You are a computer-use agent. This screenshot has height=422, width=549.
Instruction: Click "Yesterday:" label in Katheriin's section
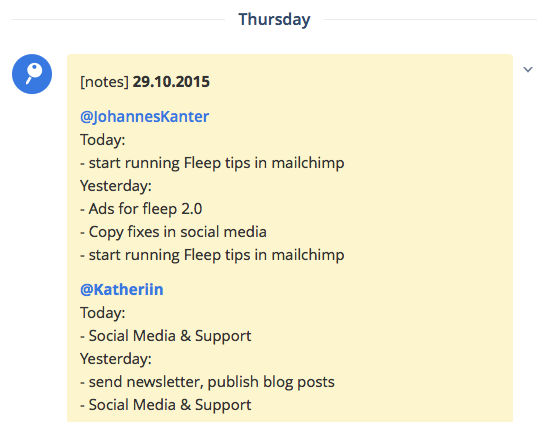116,359
